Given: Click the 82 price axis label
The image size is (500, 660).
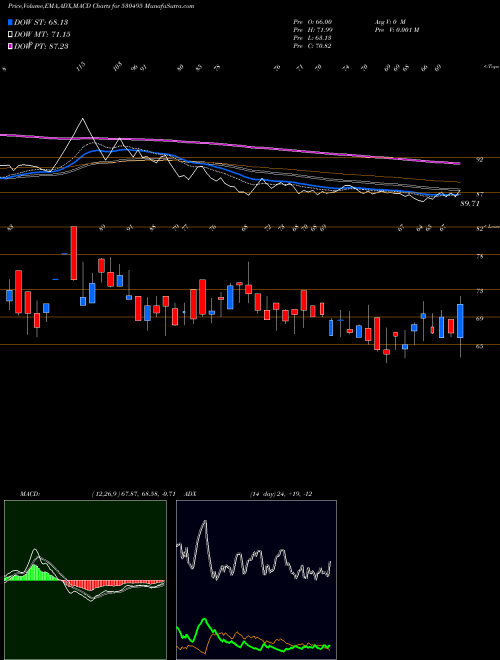Looking at the screenshot, I should pos(480,229).
